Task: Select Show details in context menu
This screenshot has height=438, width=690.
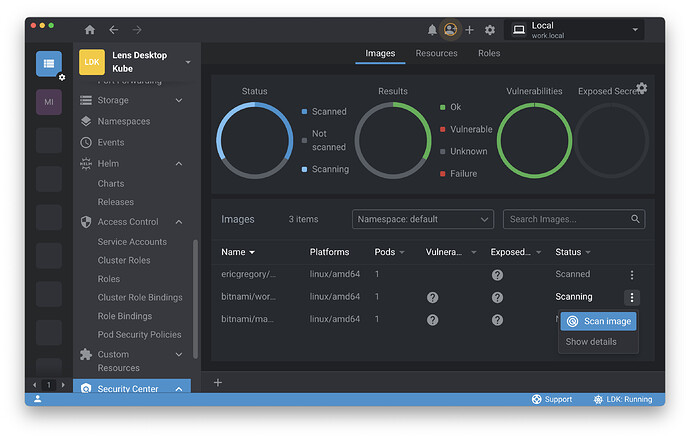Action: (590, 342)
